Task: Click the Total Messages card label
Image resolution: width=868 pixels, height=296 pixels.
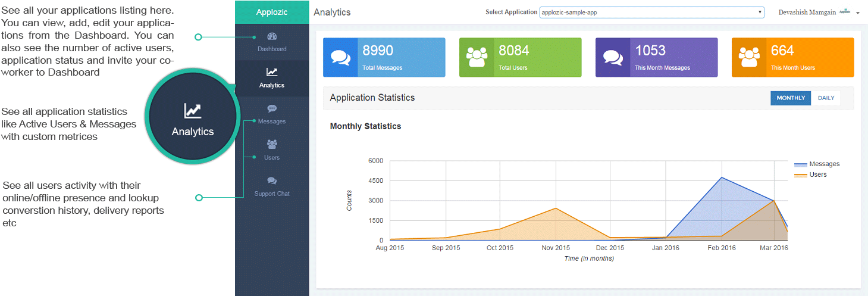Action: click(x=383, y=68)
